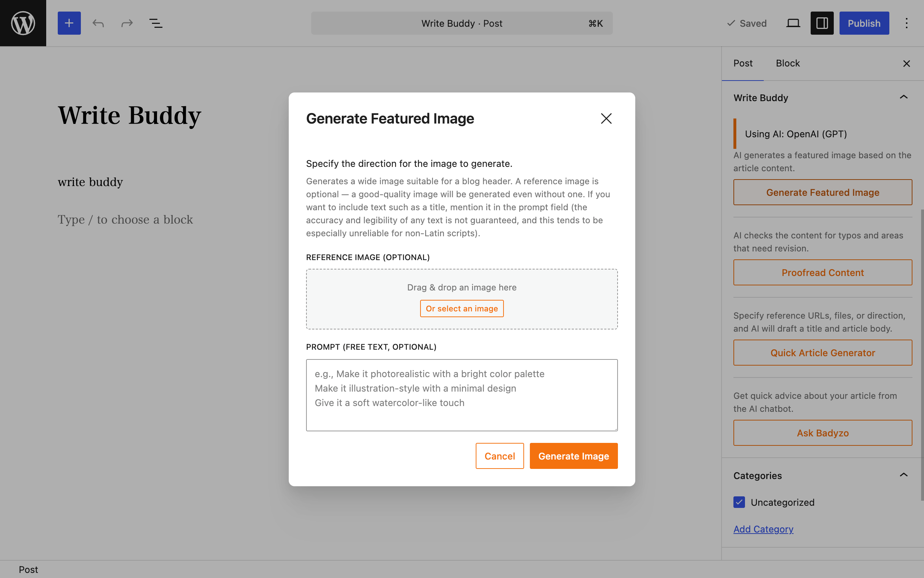
Task: Click the Proofread Content button
Action: tap(823, 272)
